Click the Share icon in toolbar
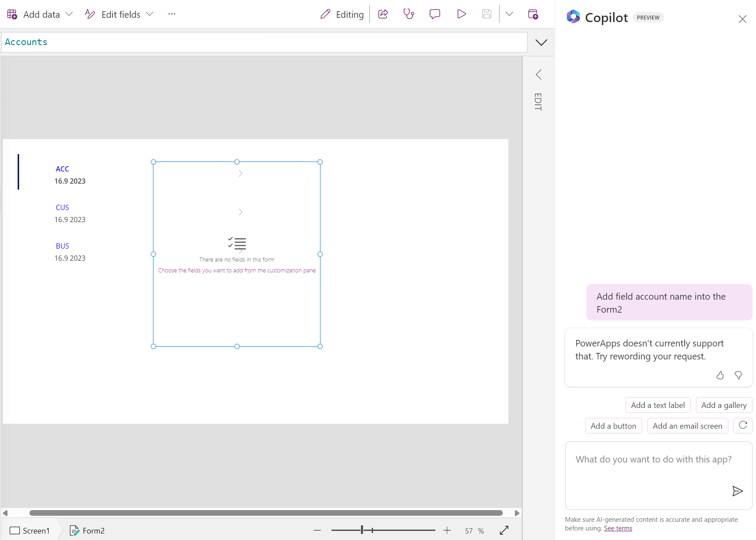 (x=383, y=14)
